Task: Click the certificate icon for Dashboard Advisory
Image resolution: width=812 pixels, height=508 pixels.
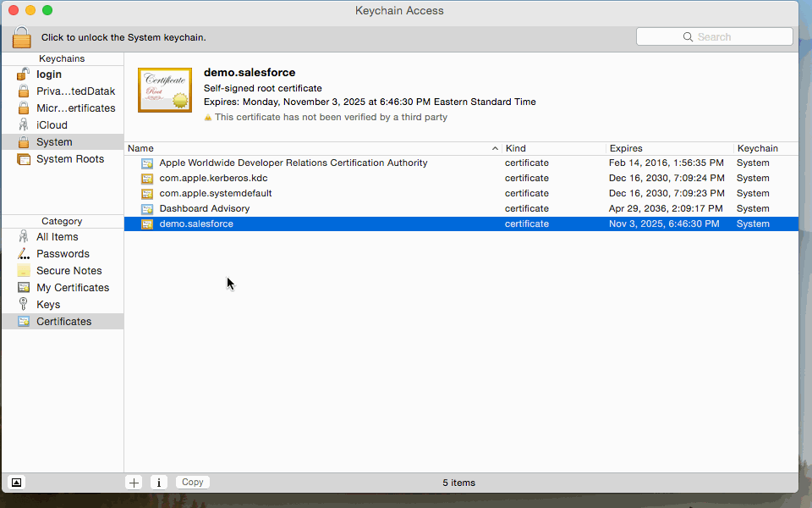Action: pos(147,209)
